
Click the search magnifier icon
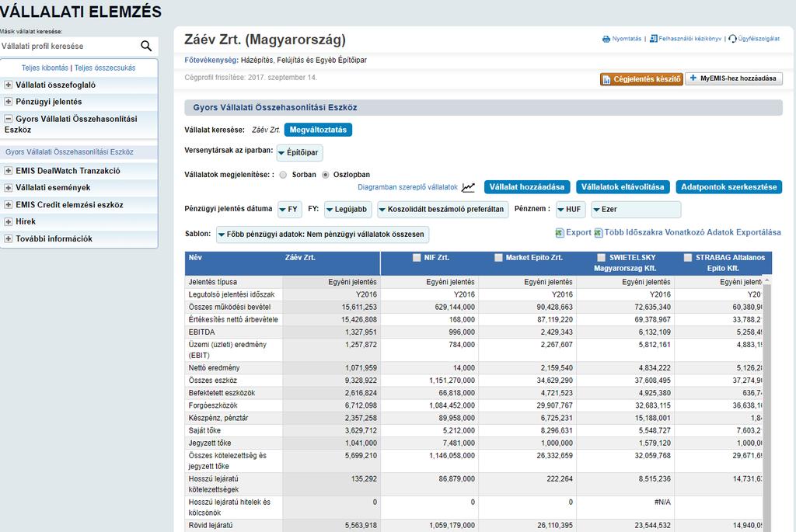[146, 46]
